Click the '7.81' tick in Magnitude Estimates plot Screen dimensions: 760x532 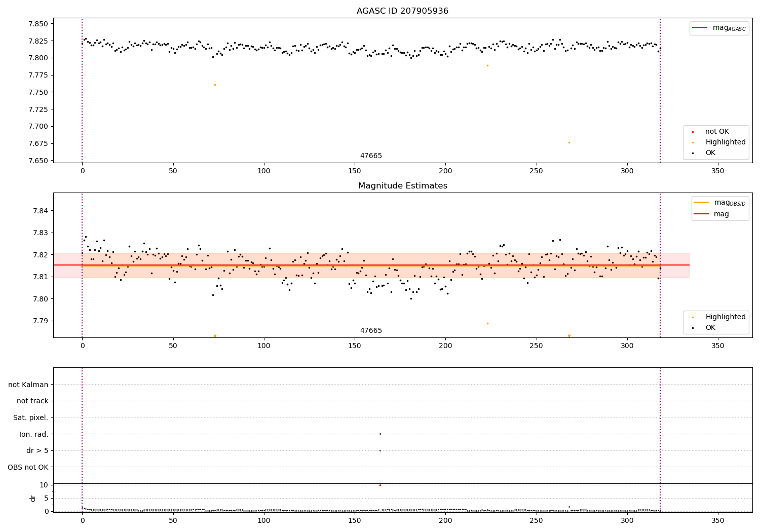(x=40, y=277)
